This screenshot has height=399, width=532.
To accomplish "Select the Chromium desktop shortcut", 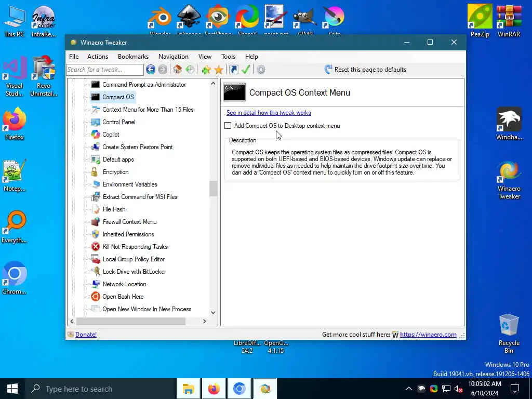I will point(14,278).
